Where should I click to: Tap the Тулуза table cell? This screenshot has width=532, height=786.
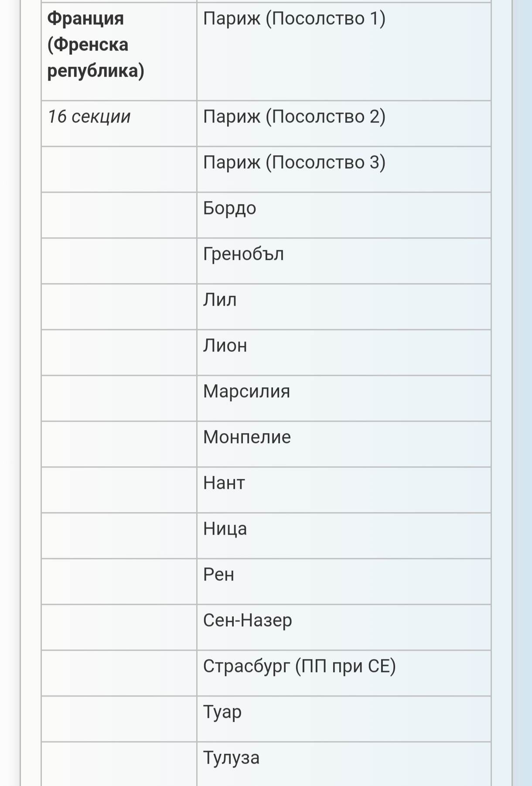344,764
